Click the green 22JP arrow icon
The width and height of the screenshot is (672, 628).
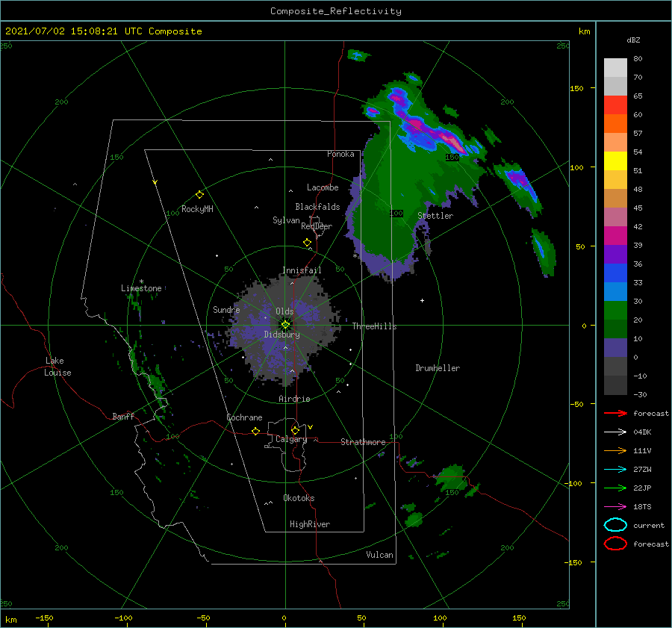(x=615, y=488)
